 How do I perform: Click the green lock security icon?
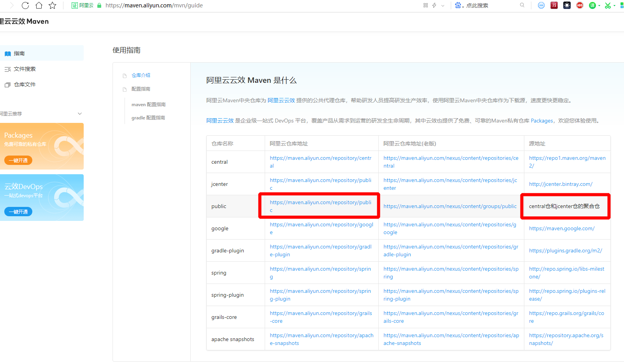coord(99,5)
